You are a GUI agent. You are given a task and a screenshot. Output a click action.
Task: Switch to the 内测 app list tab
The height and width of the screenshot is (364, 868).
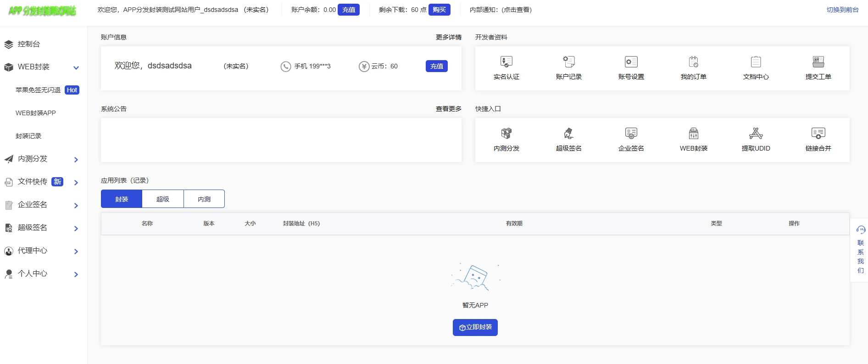(x=204, y=199)
